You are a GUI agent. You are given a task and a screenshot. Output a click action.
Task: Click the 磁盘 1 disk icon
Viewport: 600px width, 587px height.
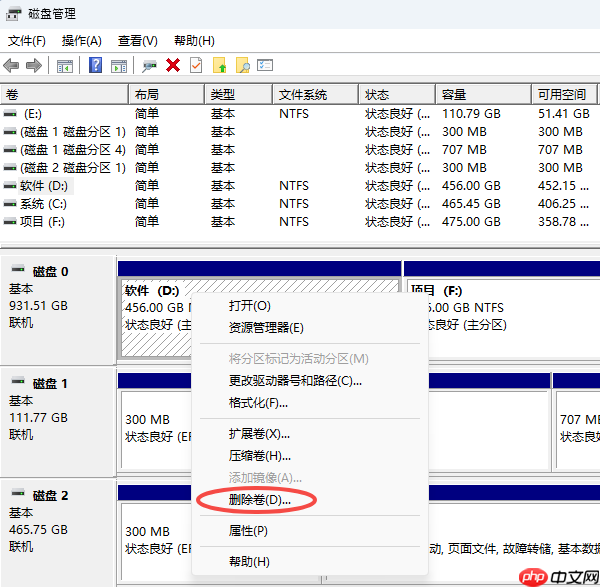point(18,381)
